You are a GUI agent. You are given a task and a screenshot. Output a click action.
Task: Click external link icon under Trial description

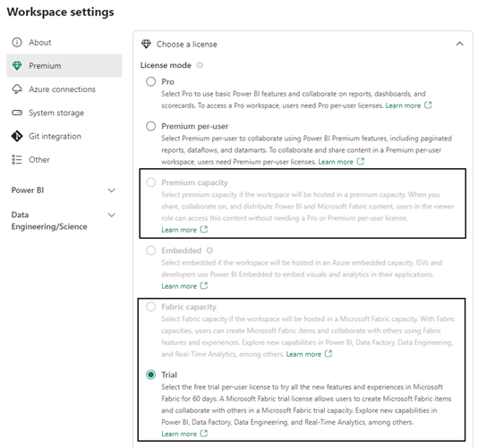point(204,433)
